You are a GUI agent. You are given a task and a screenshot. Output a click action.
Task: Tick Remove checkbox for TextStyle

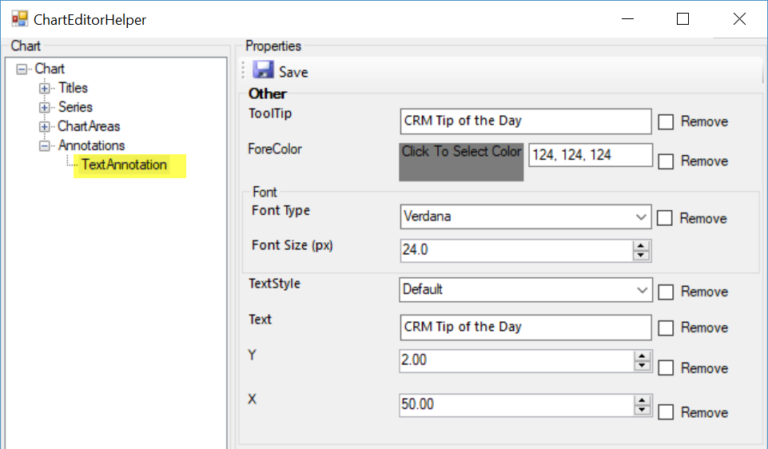[x=666, y=292]
